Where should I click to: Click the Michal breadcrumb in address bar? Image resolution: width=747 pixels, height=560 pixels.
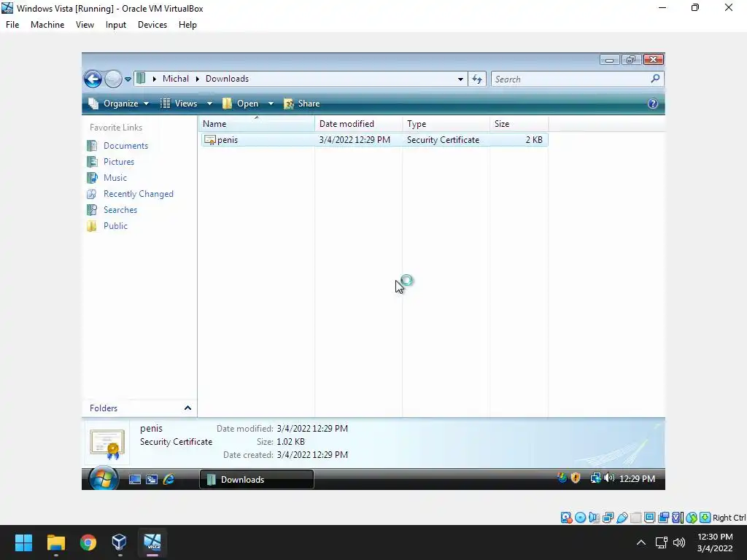pos(176,79)
